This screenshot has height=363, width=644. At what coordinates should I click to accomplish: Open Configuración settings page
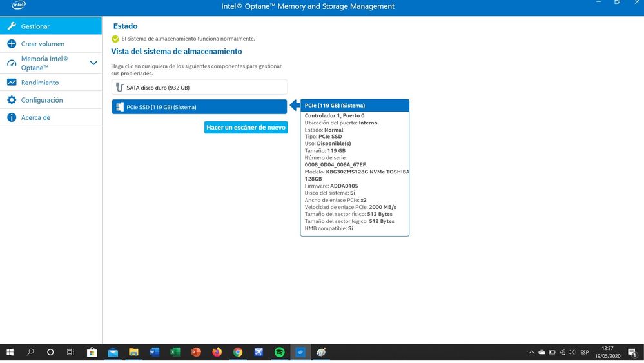51,100
